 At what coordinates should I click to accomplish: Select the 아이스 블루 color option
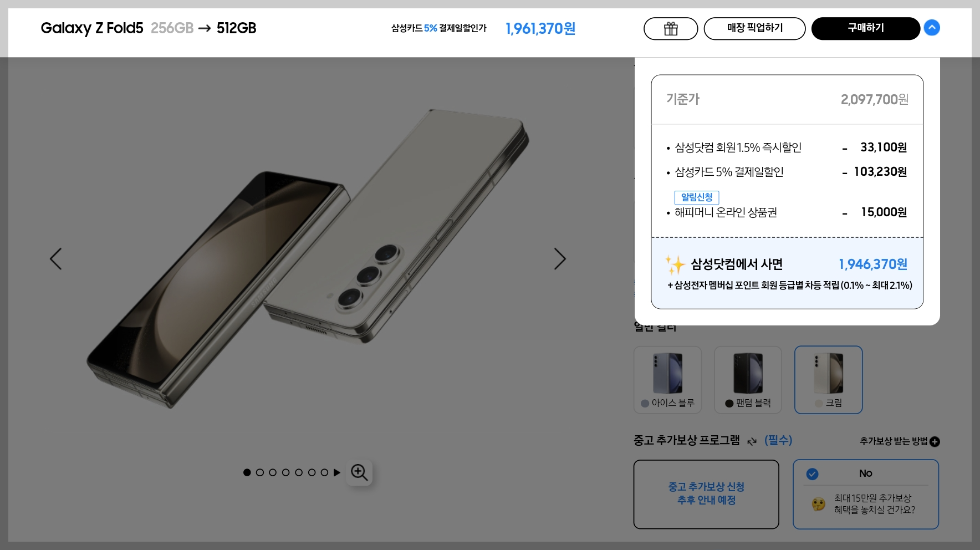click(x=667, y=380)
